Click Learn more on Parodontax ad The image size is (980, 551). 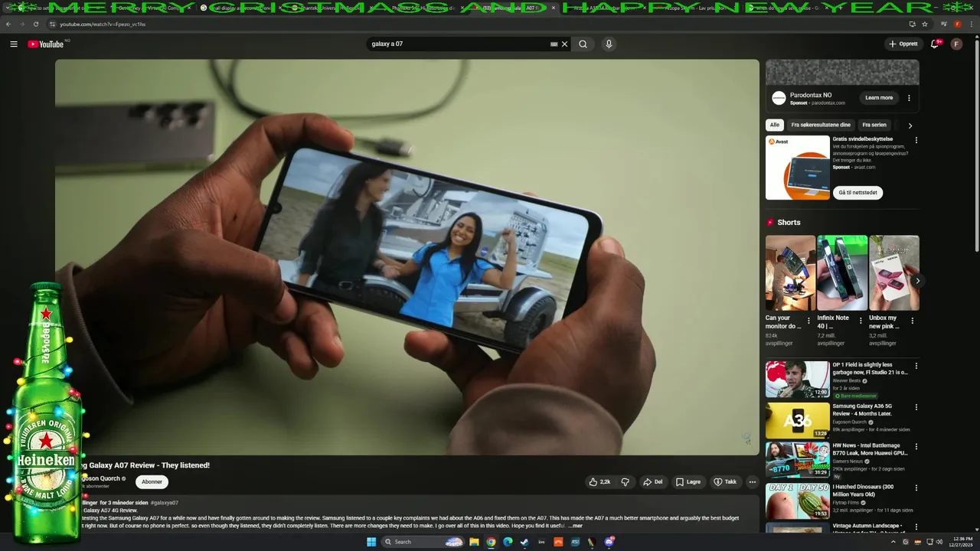tap(879, 98)
